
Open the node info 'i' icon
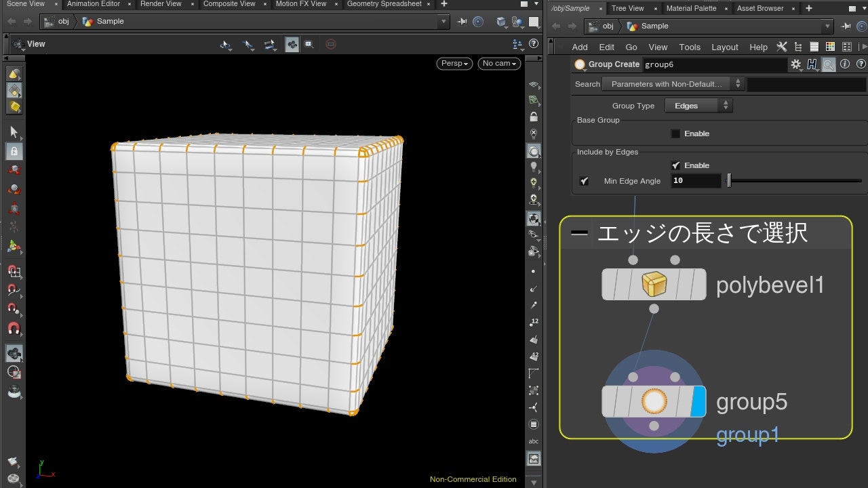(845, 64)
